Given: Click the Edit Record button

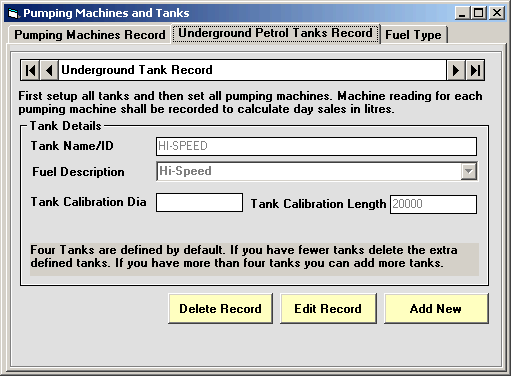Looking at the screenshot, I should [328, 309].
